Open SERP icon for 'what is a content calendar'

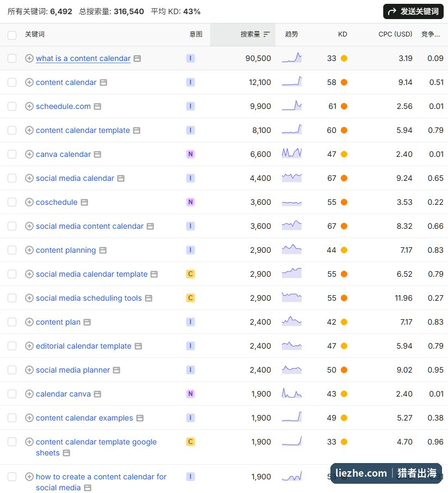pos(137,58)
